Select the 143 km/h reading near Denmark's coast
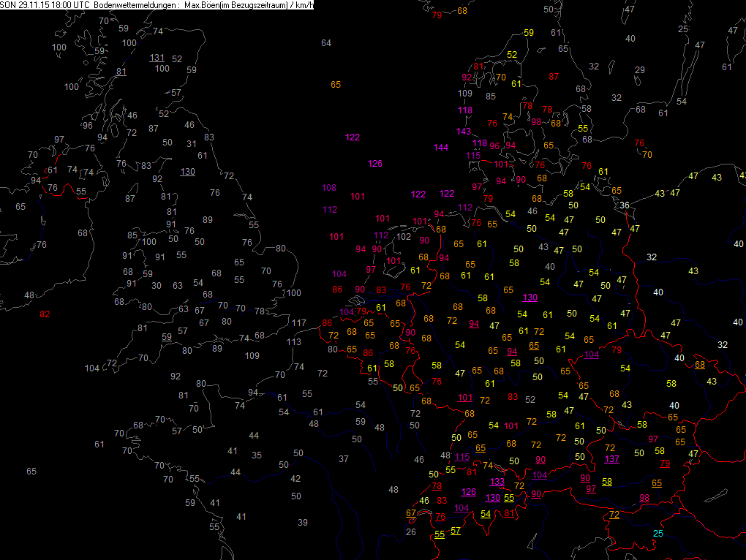 click(x=464, y=132)
